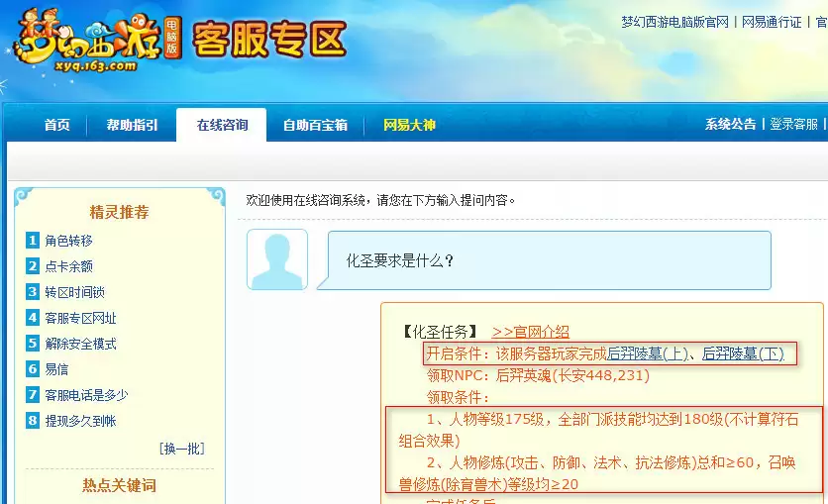Open 网易通行证 link at top
Viewport: 828px width, 504px height.
click(772, 22)
